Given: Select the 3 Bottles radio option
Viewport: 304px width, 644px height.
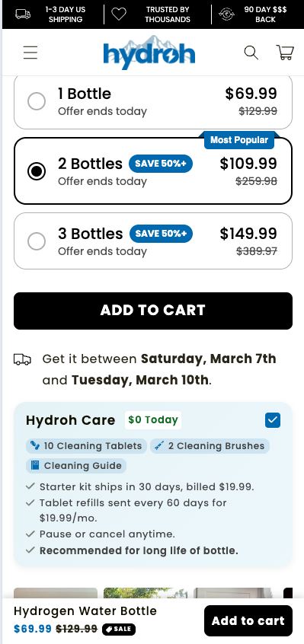Looking at the screenshot, I should [x=37, y=241].
